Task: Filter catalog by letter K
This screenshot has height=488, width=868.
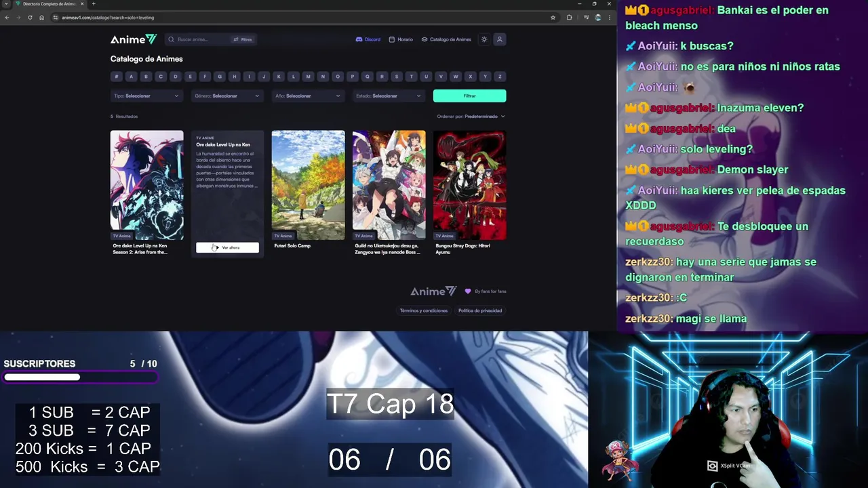Action: pyautogui.click(x=279, y=77)
